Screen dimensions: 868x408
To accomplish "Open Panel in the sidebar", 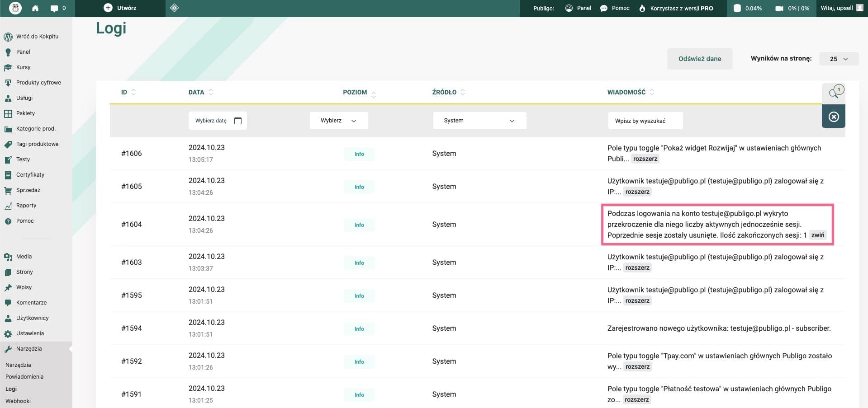I will [x=23, y=52].
